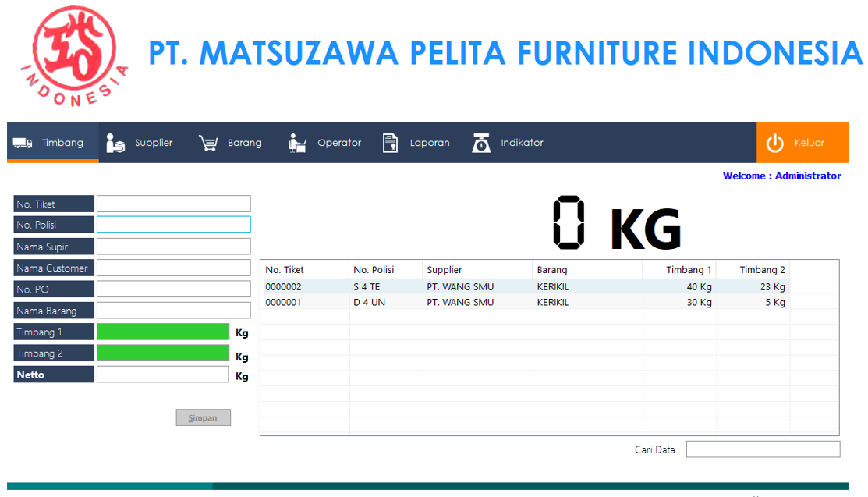Viewport: 868px width, 497px height.
Task: Click the Laporan document icon
Action: 390,143
